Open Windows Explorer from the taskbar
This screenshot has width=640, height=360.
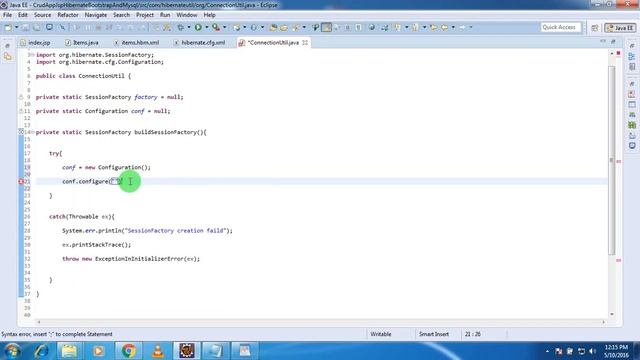tap(69, 351)
